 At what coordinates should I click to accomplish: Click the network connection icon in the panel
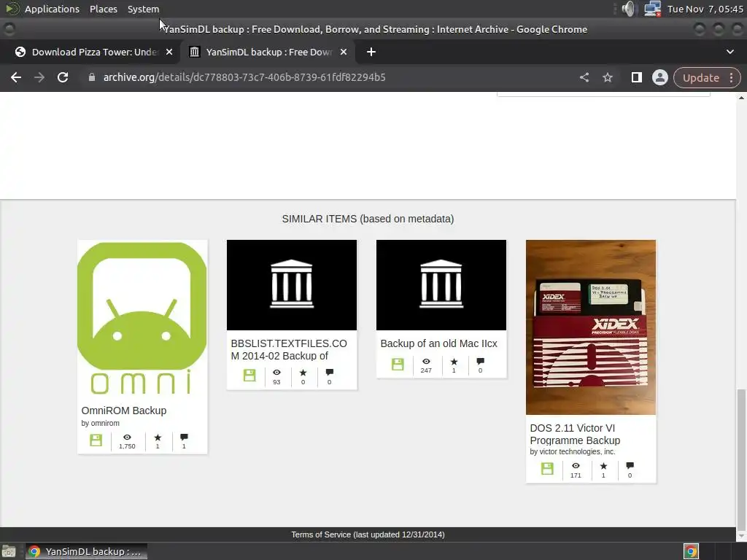pos(652,9)
